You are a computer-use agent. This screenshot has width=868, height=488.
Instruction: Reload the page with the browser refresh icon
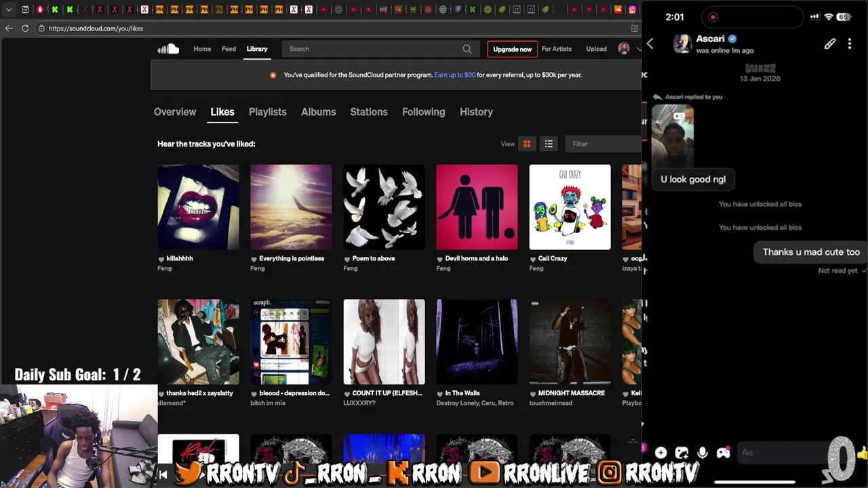point(25,28)
